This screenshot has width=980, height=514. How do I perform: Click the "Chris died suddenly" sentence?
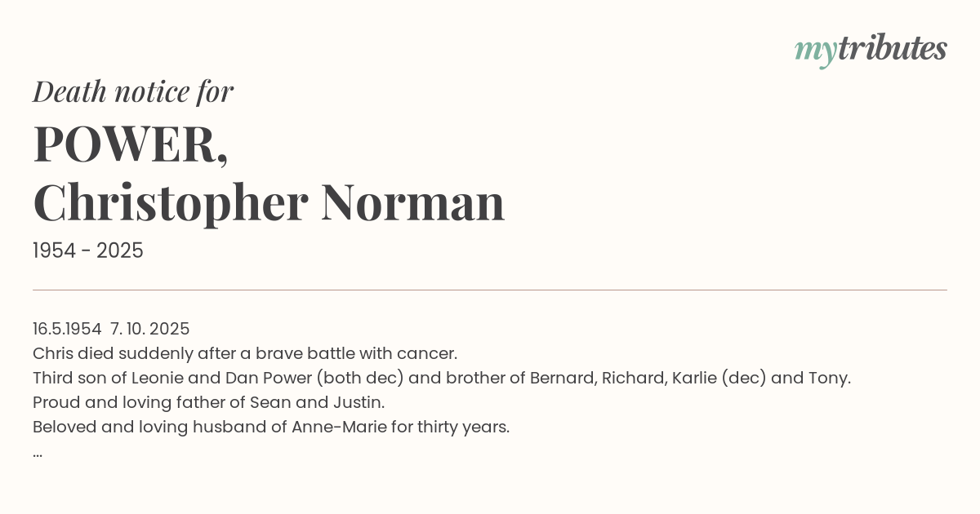point(245,353)
